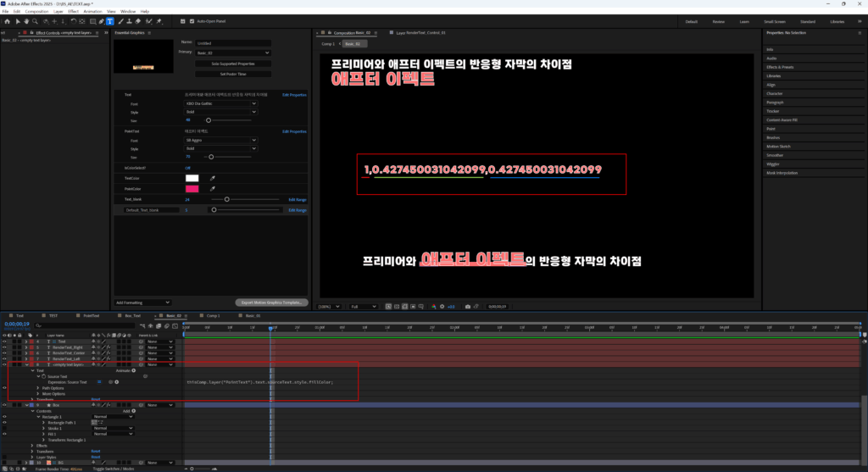Select the Selection arrow tool
The image size is (868, 472).
click(x=18, y=21)
